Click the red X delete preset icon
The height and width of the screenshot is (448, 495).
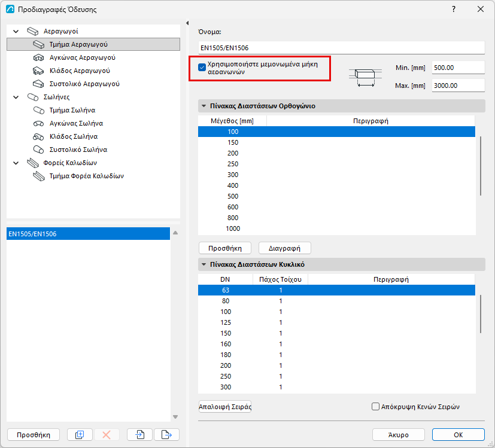click(107, 435)
